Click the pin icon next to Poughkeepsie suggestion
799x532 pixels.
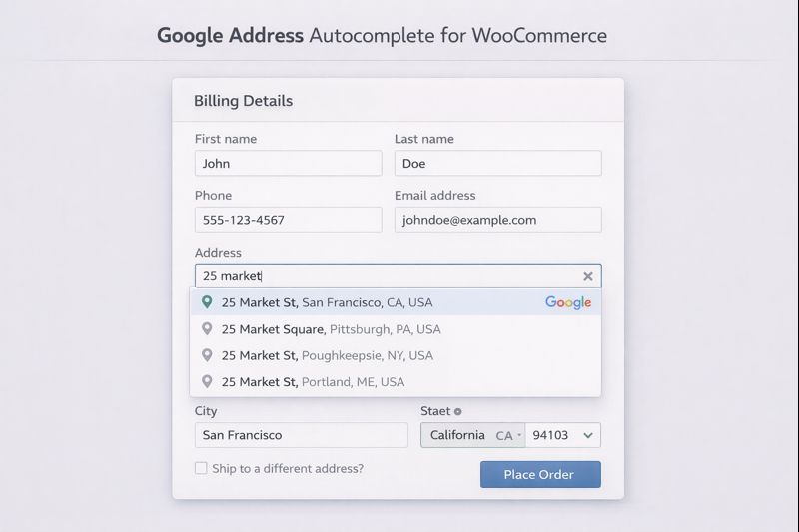coord(207,355)
